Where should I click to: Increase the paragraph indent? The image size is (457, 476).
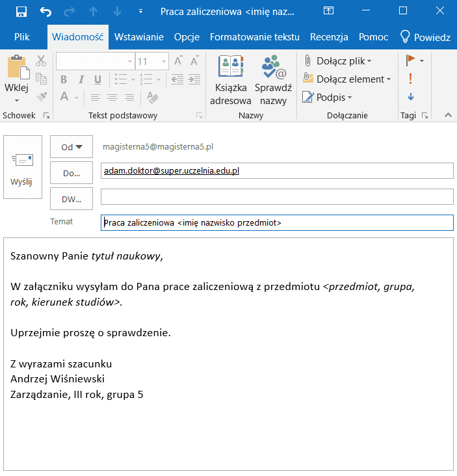coord(194,79)
